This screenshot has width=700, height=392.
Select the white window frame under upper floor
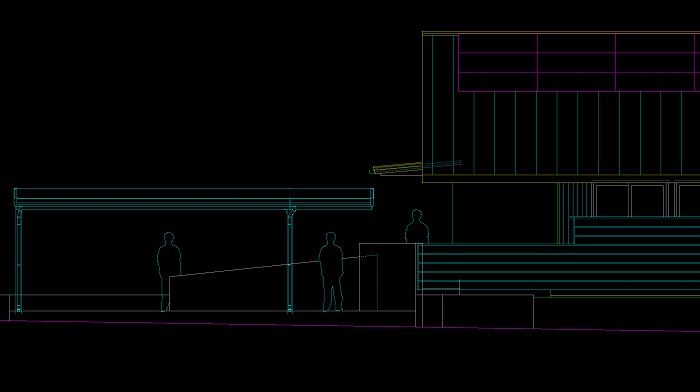tap(646, 200)
